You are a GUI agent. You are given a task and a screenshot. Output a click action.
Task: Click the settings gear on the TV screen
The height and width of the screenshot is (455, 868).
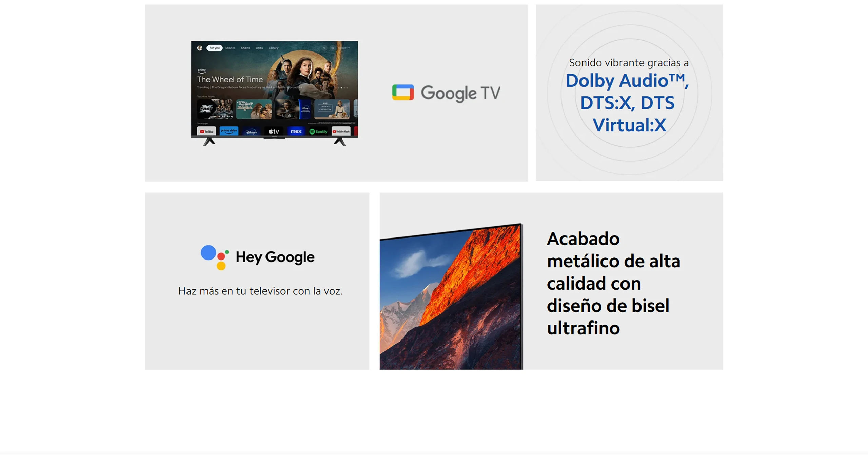click(x=333, y=48)
